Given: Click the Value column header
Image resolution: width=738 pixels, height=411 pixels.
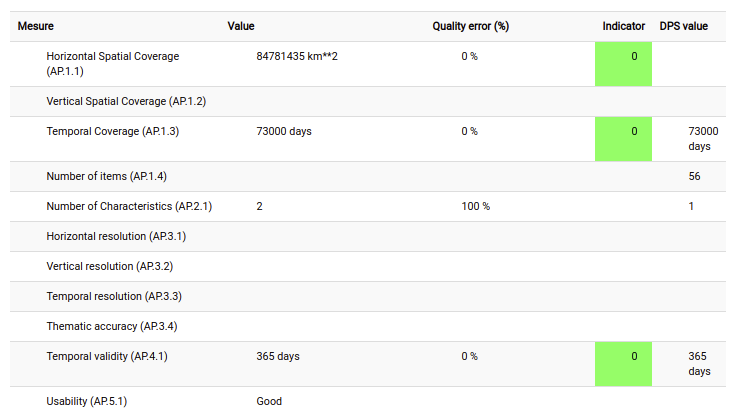Looking at the screenshot, I should tap(241, 26).
